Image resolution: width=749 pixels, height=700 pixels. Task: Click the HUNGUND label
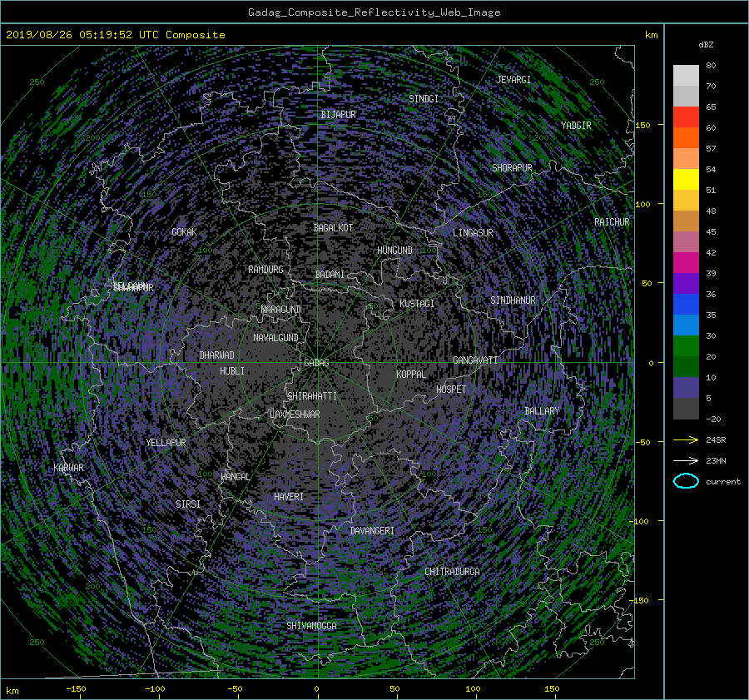pyautogui.click(x=394, y=251)
